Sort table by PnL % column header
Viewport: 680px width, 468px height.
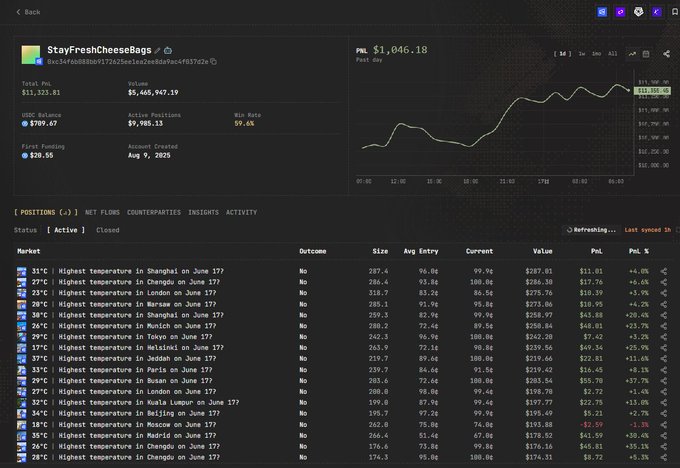[x=639, y=251]
